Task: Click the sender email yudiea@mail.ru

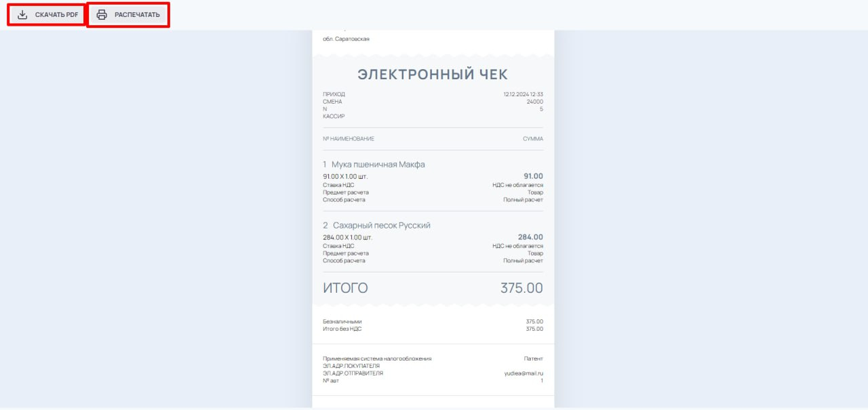Action: coord(524,373)
